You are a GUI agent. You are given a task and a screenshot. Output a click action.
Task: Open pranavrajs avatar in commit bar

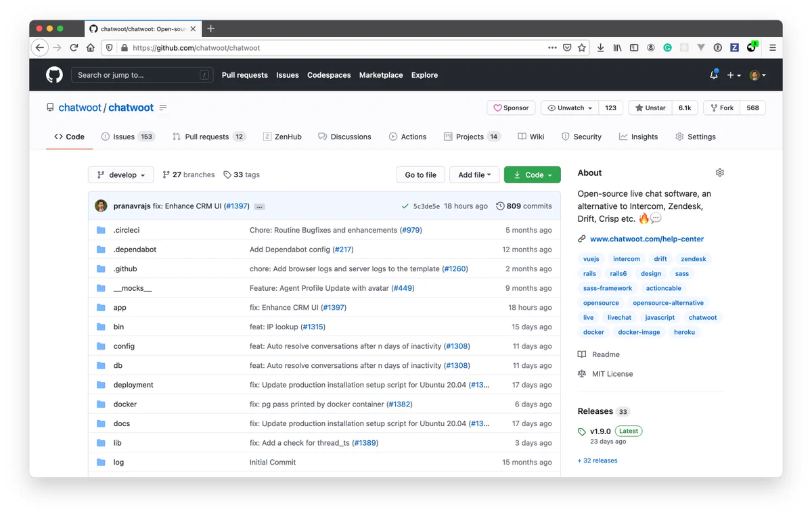[101, 206]
